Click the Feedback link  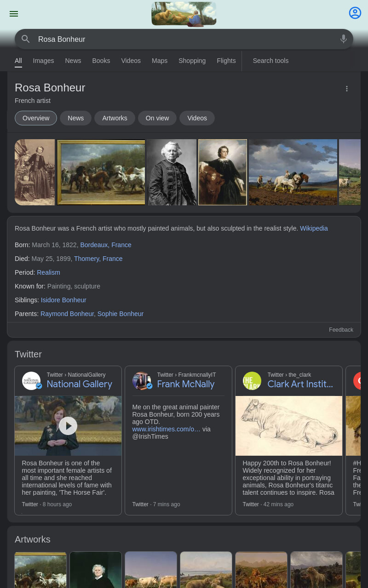[341, 330]
